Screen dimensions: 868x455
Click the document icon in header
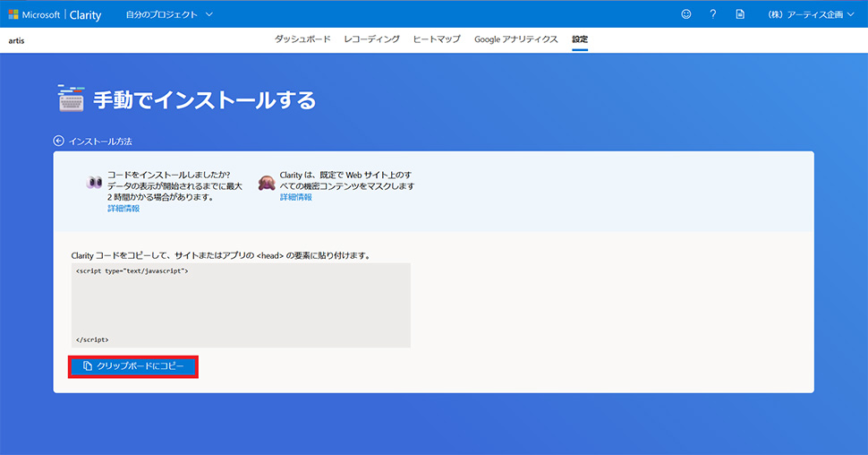[740, 14]
